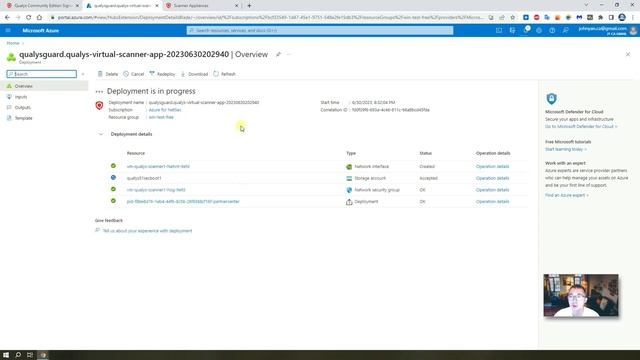The height and width of the screenshot is (360, 640).
Task: Open the deployment experience feedback link
Action: 147,231
